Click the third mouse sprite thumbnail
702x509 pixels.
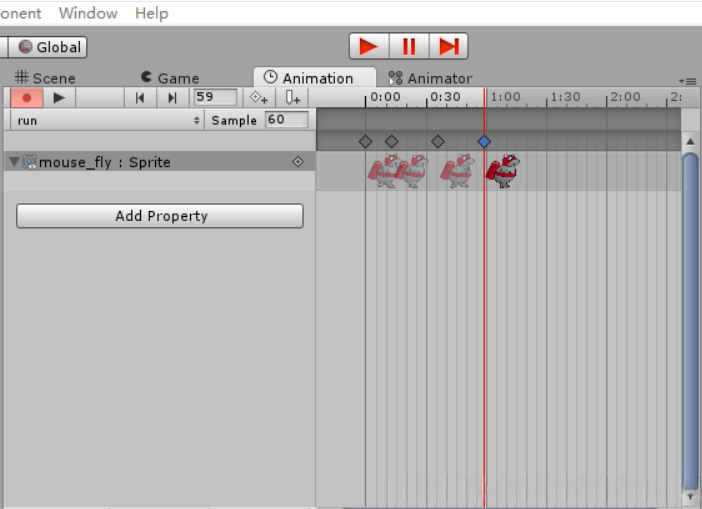pos(457,171)
